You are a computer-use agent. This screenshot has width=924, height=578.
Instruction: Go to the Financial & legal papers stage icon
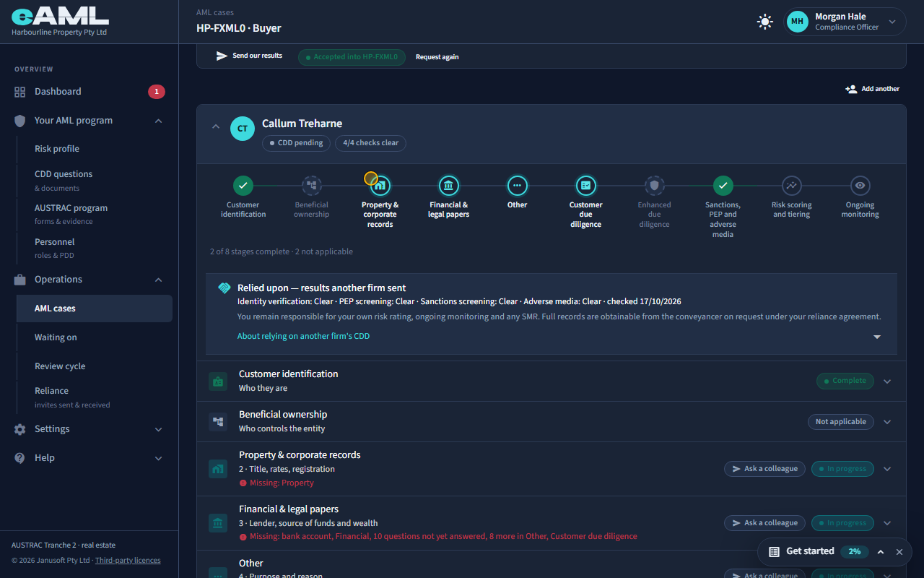pos(449,186)
